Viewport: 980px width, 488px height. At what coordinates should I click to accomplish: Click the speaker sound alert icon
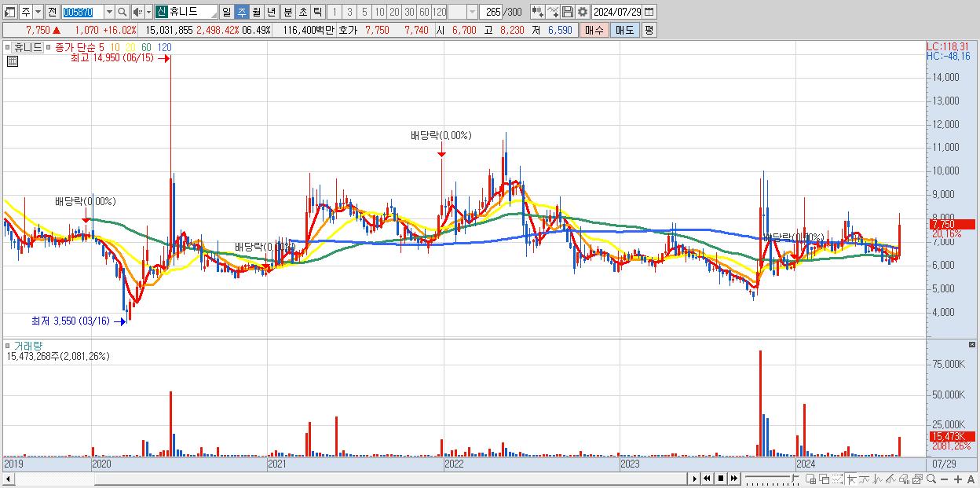(x=137, y=12)
